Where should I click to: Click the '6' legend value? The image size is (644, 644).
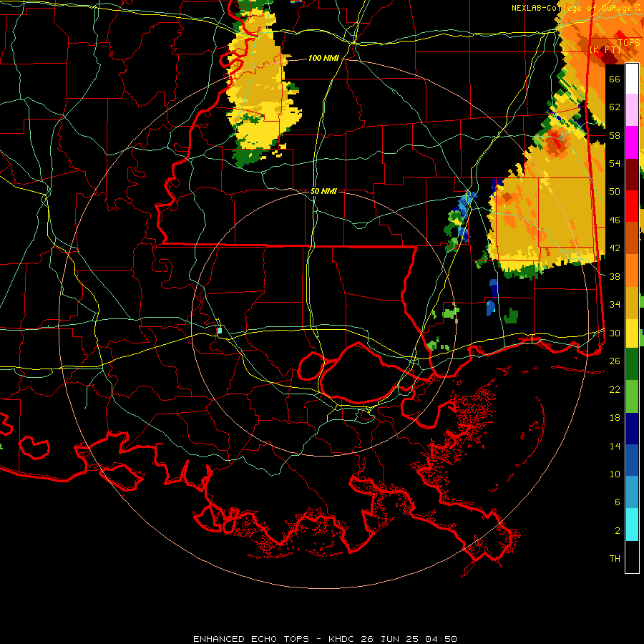pos(618,502)
